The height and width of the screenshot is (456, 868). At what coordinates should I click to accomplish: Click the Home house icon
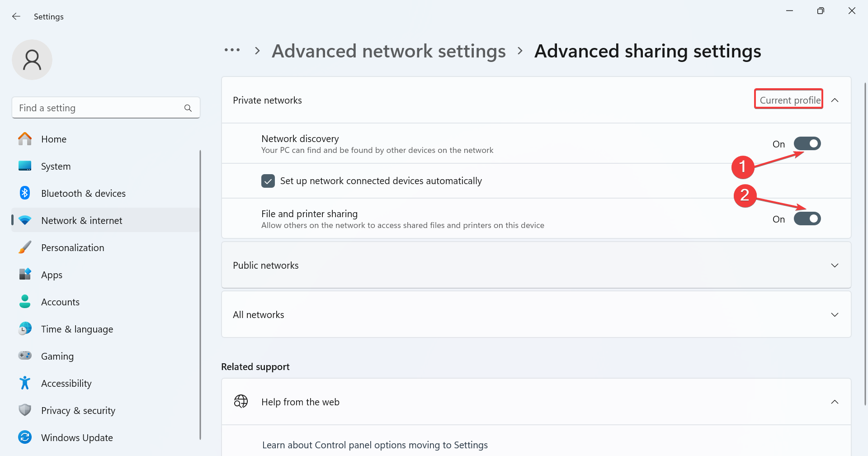[x=25, y=139]
